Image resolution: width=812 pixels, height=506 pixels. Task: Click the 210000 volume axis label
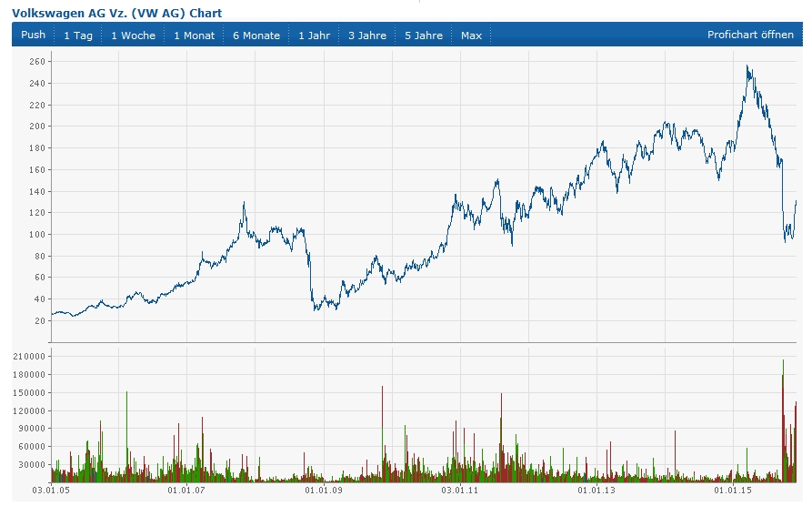pyautogui.click(x=29, y=357)
